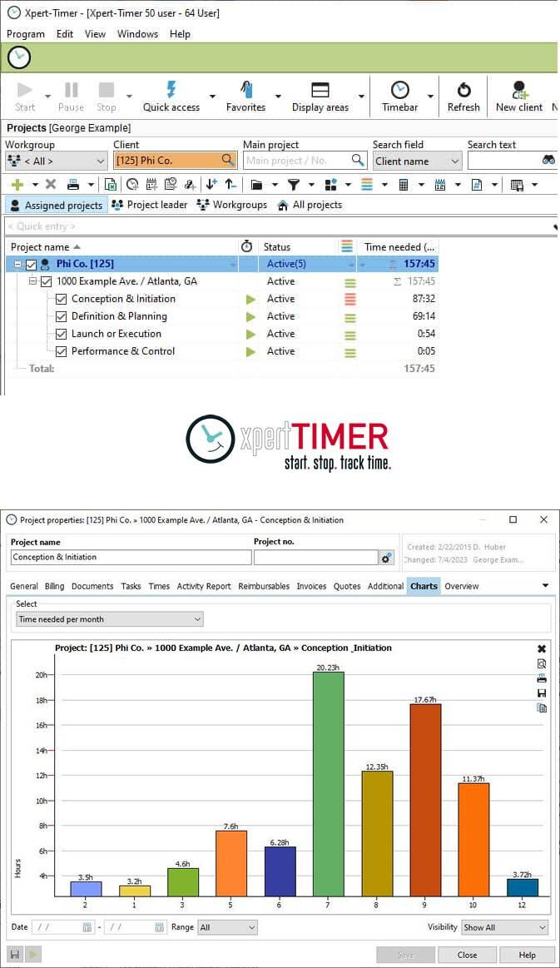The height and width of the screenshot is (968, 560).
Task: Click chart printer icon
Action: 542,678
